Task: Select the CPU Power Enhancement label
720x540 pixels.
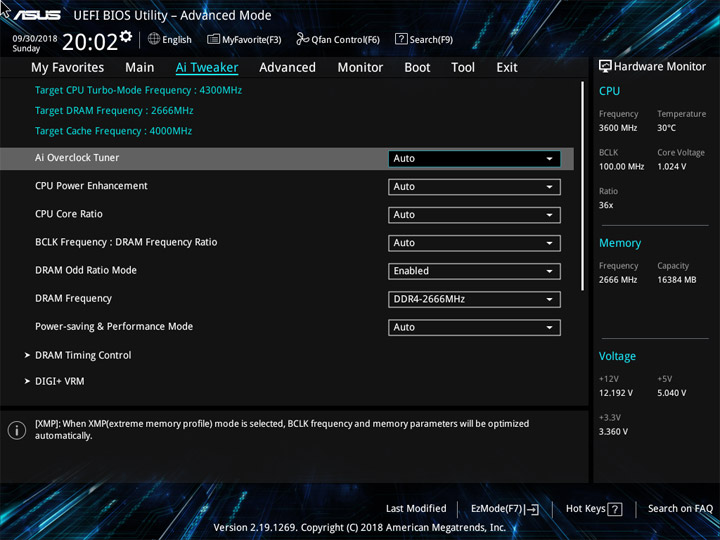Action: (91, 186)
